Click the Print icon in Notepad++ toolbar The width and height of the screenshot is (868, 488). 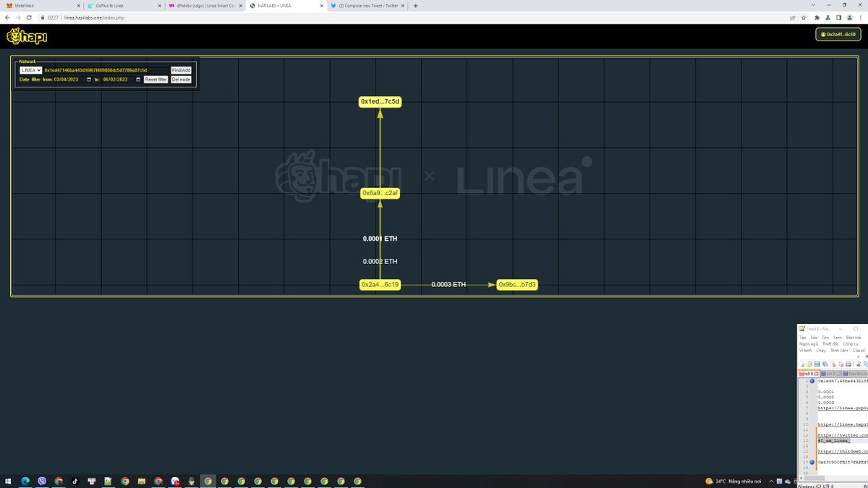[x=848, y=364]
